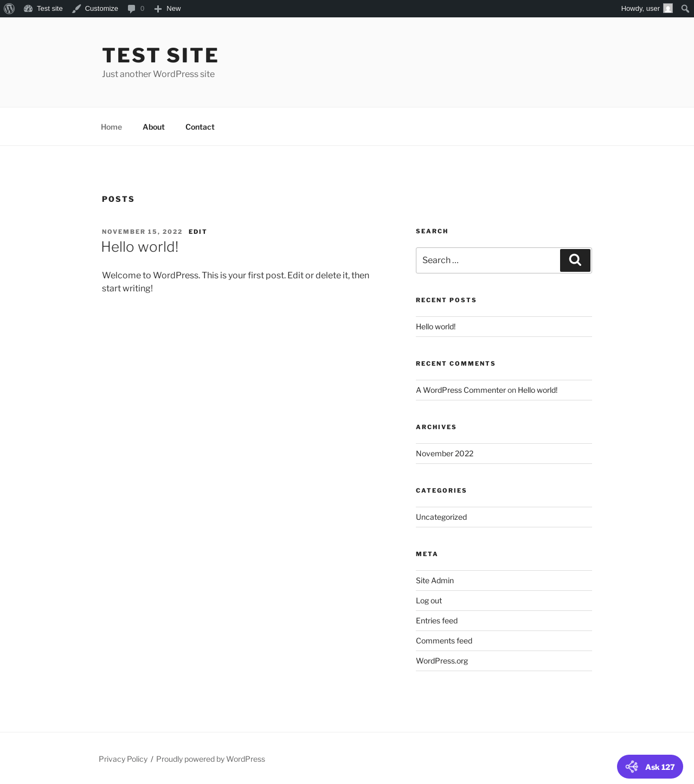Click the user avatar in admin bar

[x=668, y=9]
